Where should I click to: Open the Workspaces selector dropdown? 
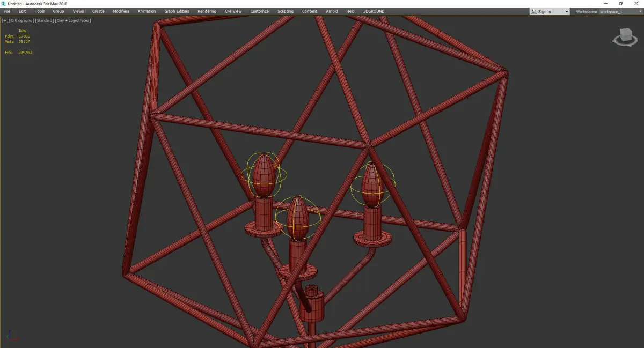pos(620,12)
